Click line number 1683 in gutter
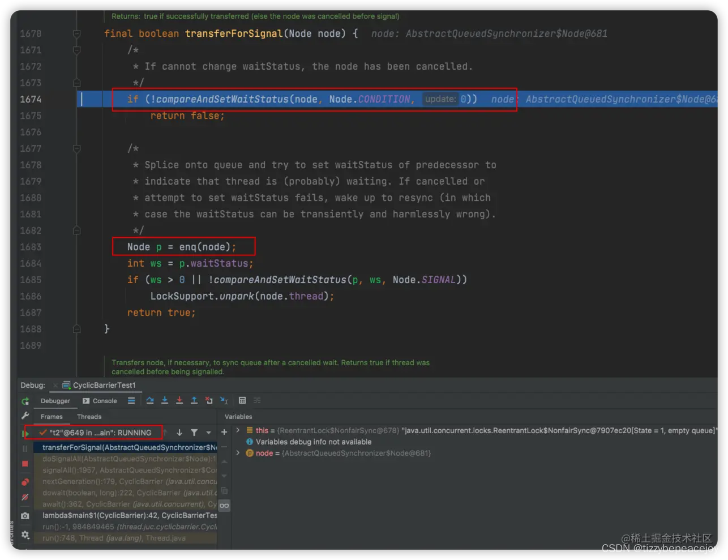This screenshot has width=728, height=560. [31, 247]
